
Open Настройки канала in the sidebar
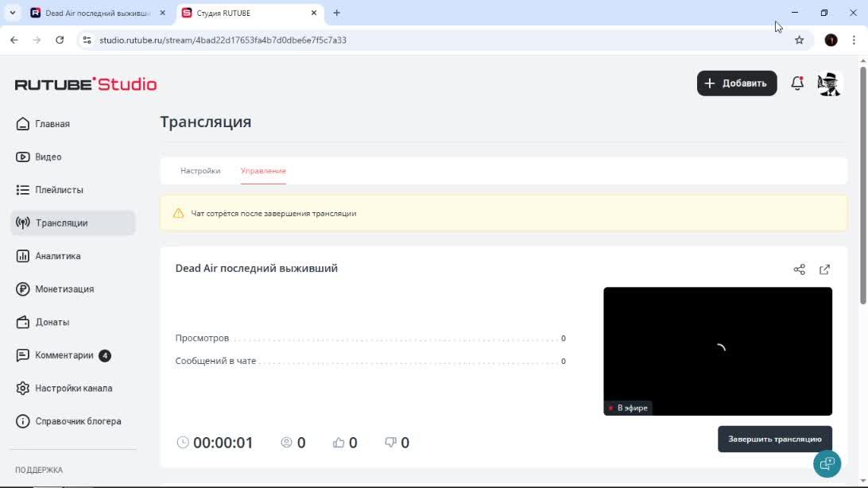[x=72, y=389]
